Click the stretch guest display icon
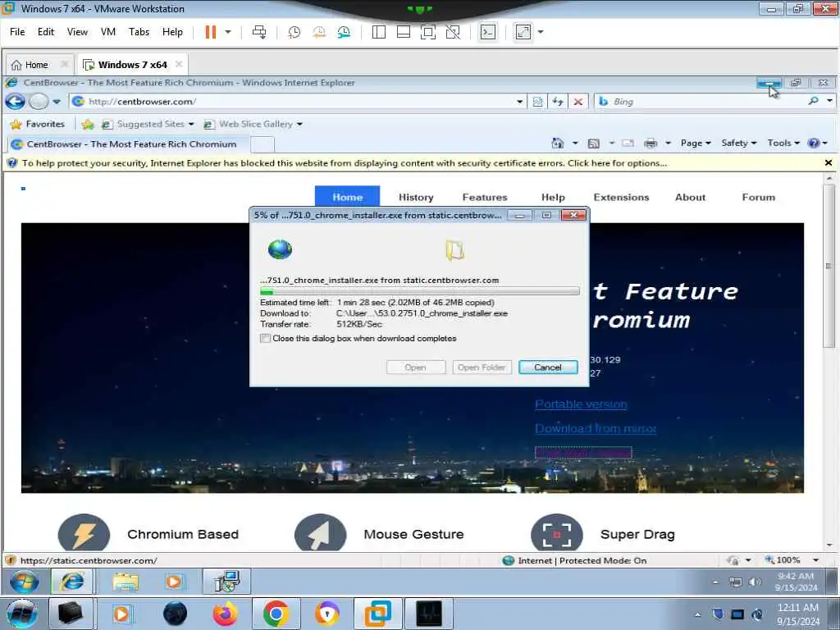This screenshot has height=630, width=840. 523,32
